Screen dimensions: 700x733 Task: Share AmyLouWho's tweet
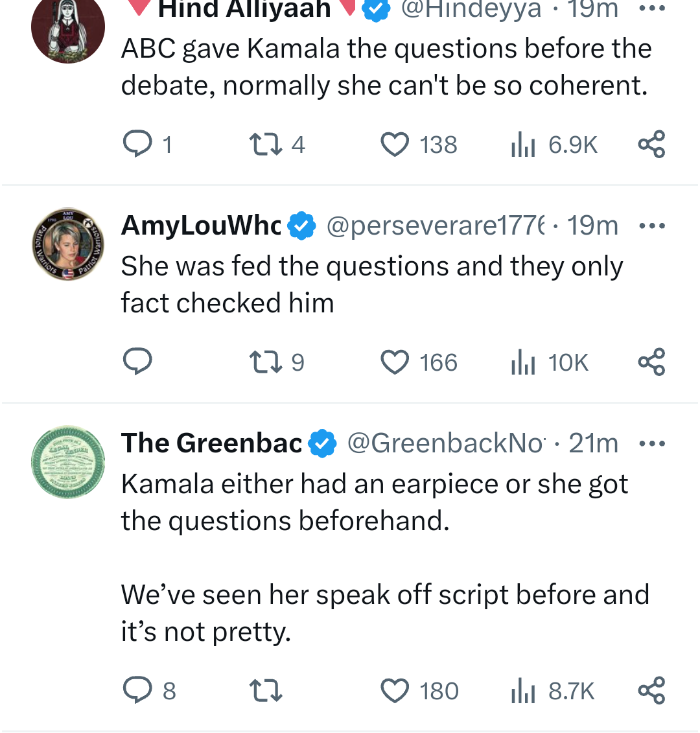(651, 362)
